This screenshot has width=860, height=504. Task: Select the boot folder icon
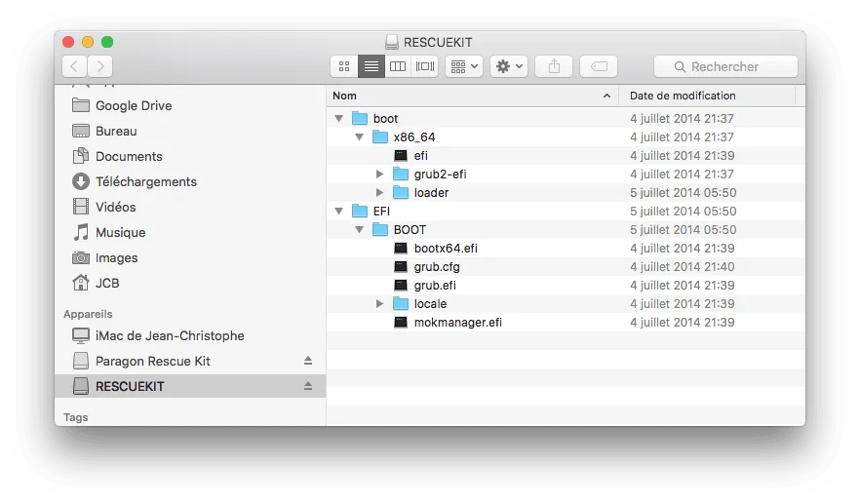click(x=360, y=119)
